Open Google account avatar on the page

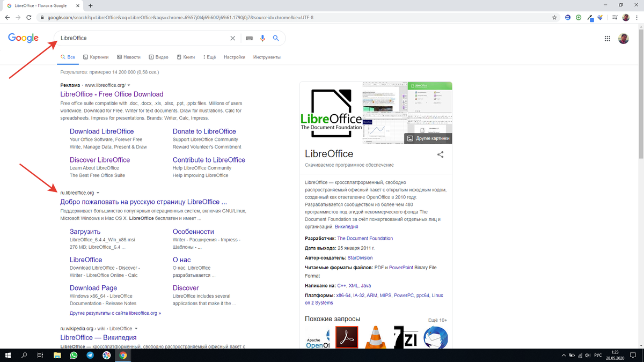[623, 38]
